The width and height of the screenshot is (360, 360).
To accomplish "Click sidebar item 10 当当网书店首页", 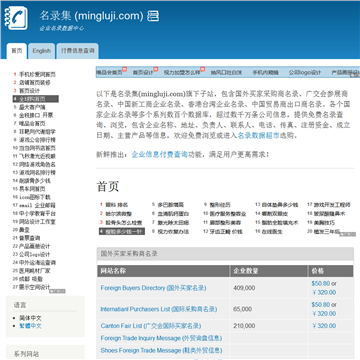I will coord(37,148).
